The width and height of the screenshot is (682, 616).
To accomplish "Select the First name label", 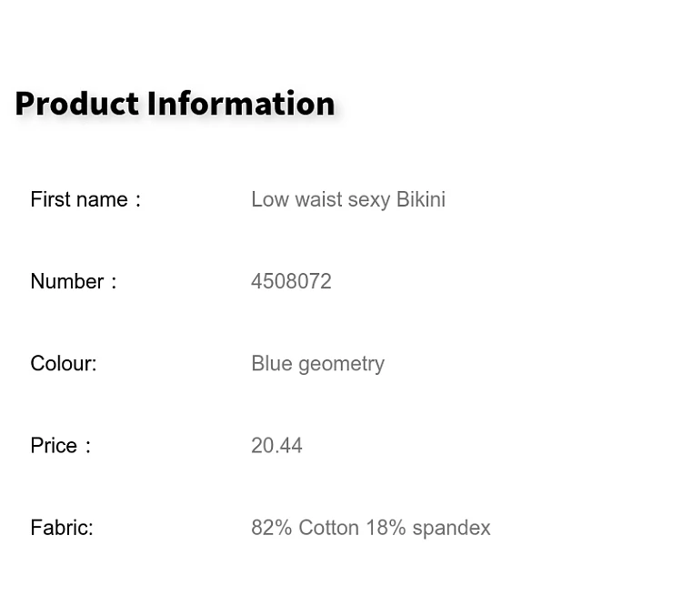I will point(85,200).
